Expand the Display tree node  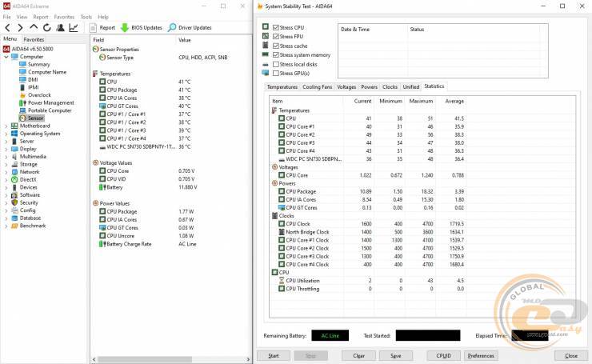point(6,149)
